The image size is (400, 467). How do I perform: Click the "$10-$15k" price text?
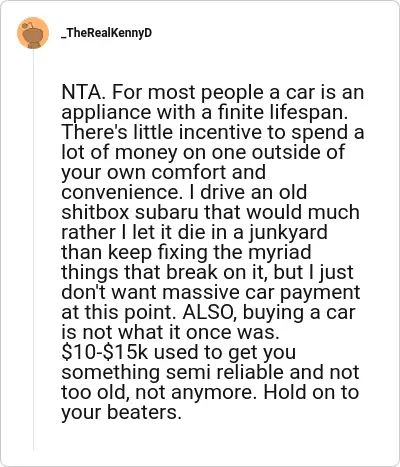[105, 352]
